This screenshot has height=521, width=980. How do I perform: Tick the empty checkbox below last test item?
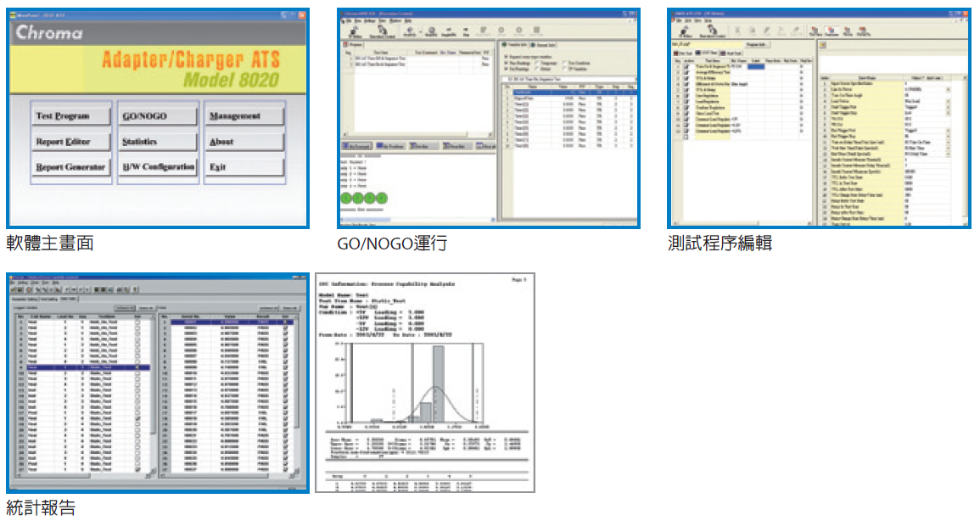click(686, 137)
